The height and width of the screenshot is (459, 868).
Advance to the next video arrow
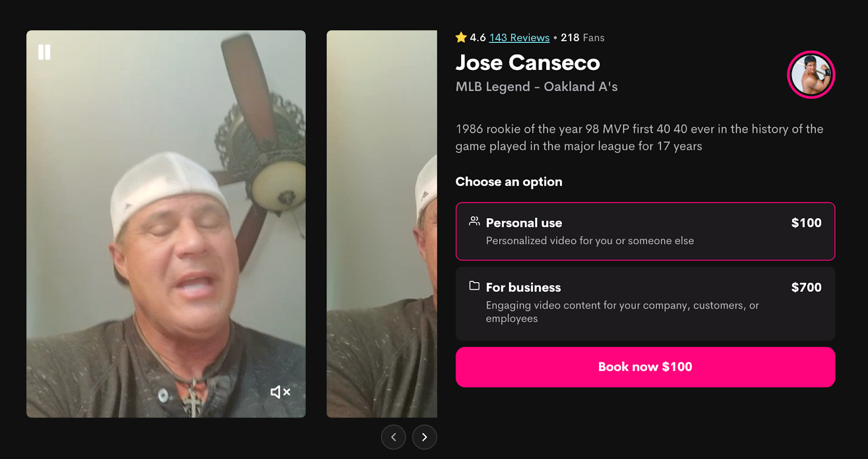424,437
